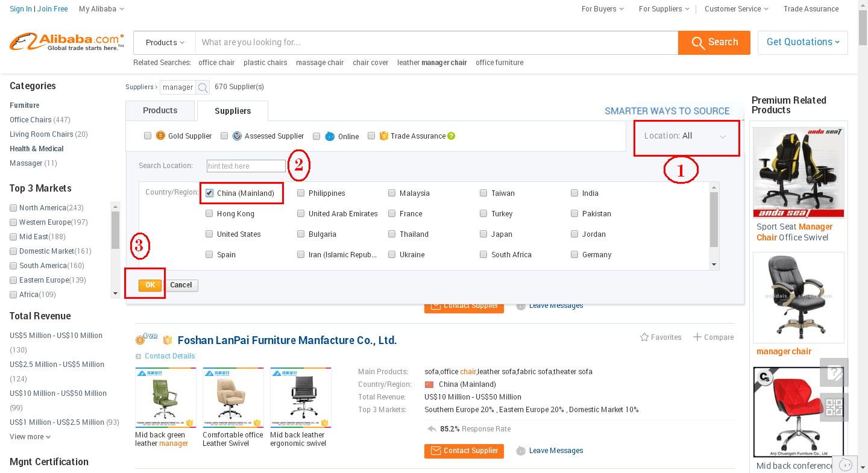868x473 pixels.
Task: Click the SMARTER WAYS TO SOURCE link
Action: point(667,111)
